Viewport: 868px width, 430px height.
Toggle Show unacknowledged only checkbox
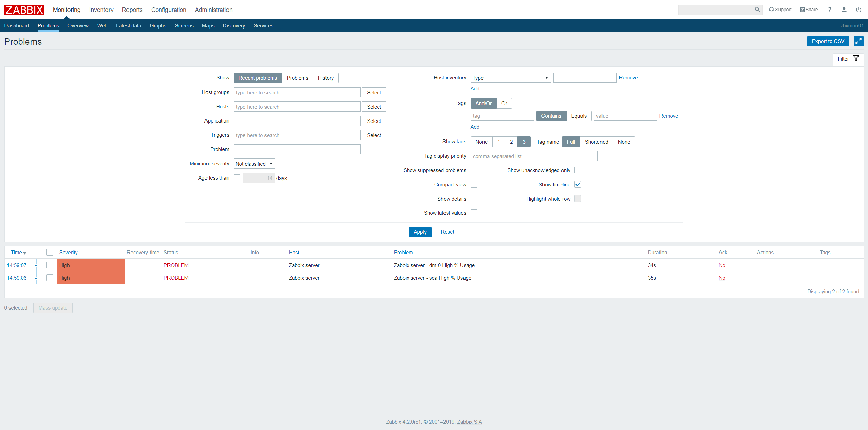[x=578, y=170]
